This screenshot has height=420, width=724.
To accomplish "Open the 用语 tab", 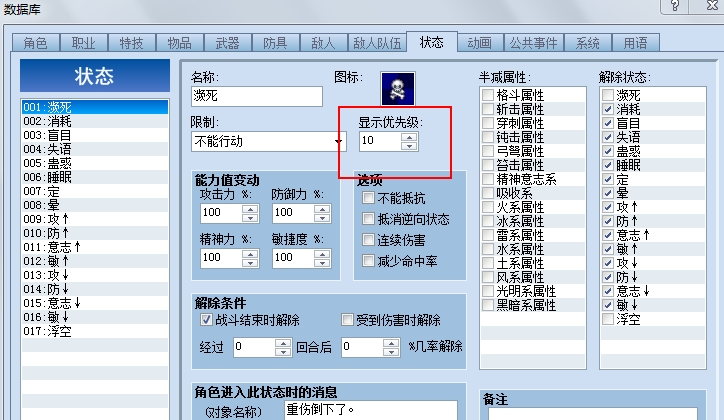I will pyautogui.click(x=635, y=43).
